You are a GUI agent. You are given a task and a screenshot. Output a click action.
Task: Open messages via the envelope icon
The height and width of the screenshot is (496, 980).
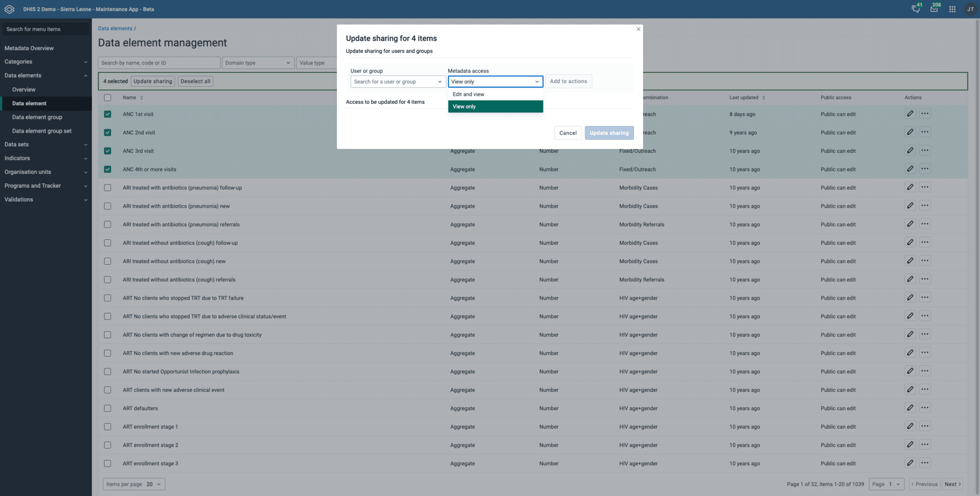934,9
